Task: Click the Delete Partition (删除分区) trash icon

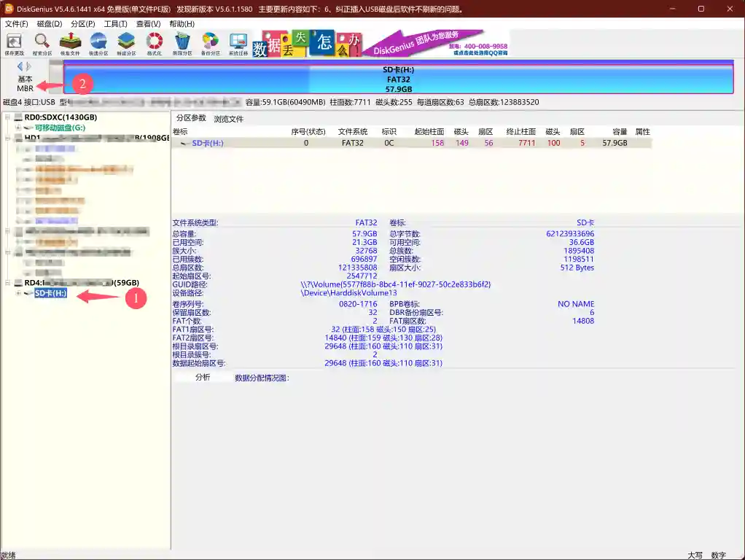Action: tap(182, 43)
